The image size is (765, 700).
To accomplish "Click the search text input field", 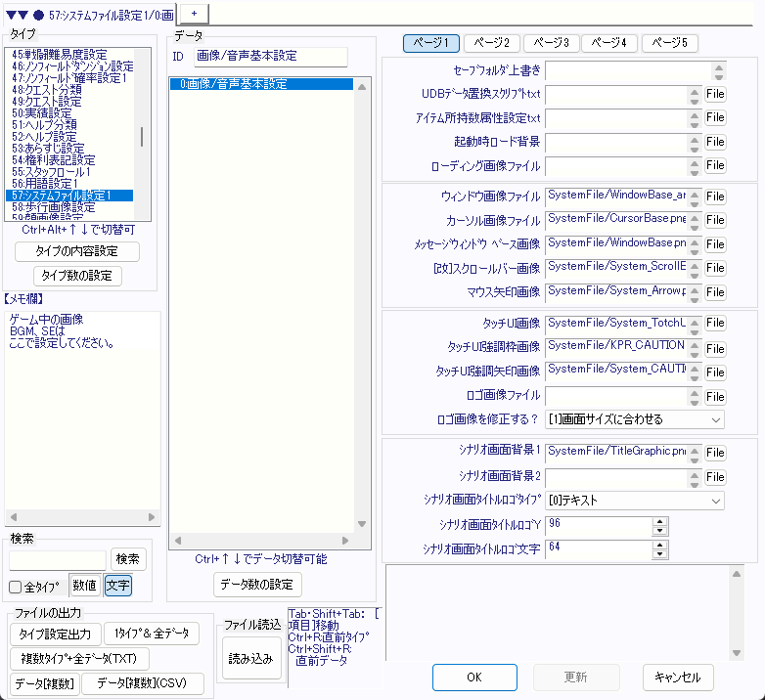I will click(58, 559).
